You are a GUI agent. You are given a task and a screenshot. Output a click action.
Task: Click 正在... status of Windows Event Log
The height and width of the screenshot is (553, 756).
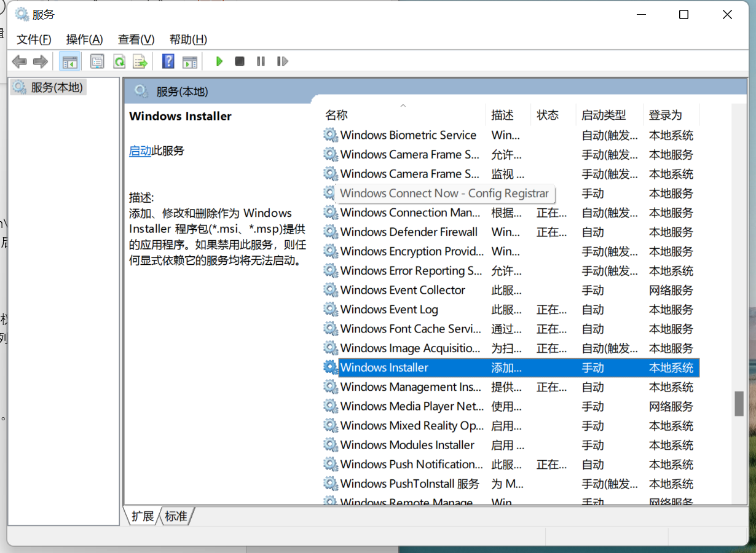click(x=552, y=309)
